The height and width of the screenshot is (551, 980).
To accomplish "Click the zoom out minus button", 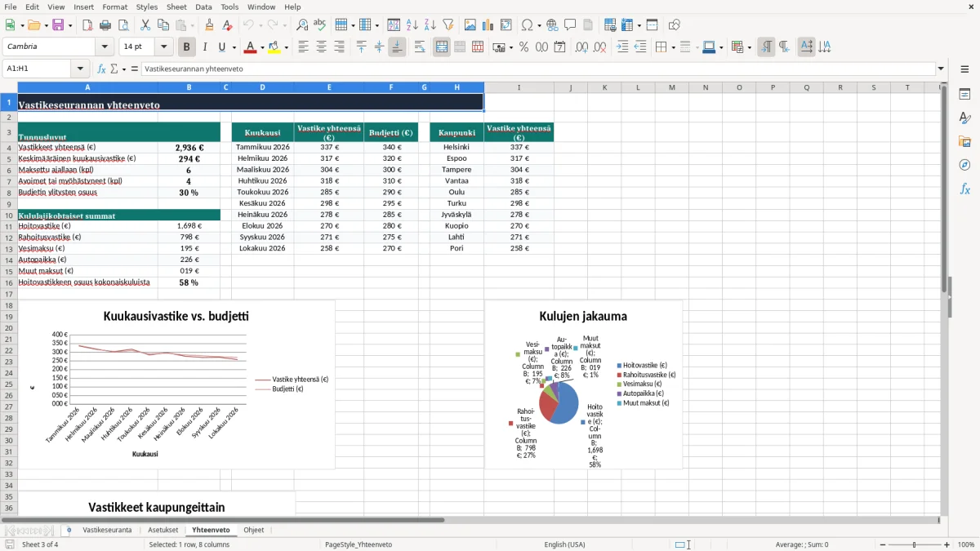I will click(x=881, y=544).
